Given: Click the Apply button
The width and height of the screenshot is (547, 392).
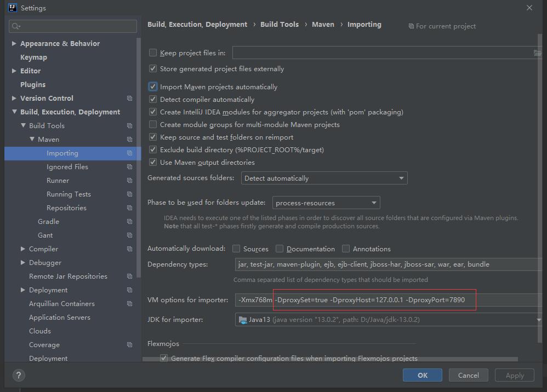Looking at the screenshot, I should pos(515,375).
